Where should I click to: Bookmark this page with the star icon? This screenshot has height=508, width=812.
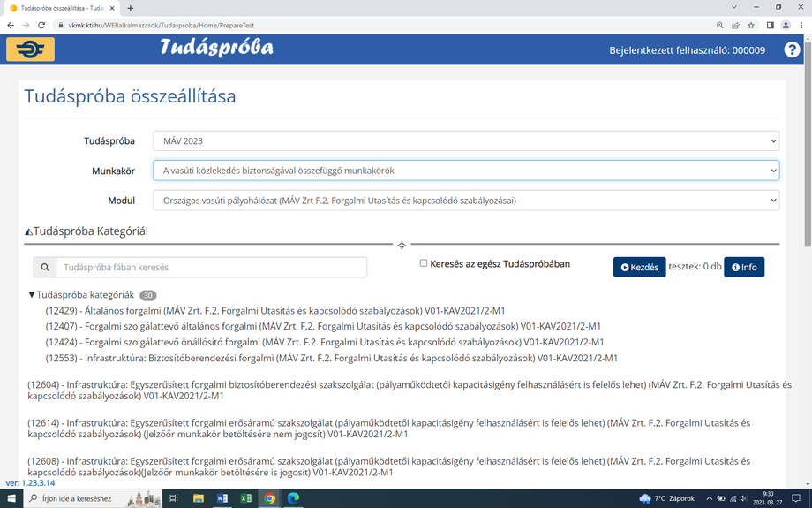[751, 25]
